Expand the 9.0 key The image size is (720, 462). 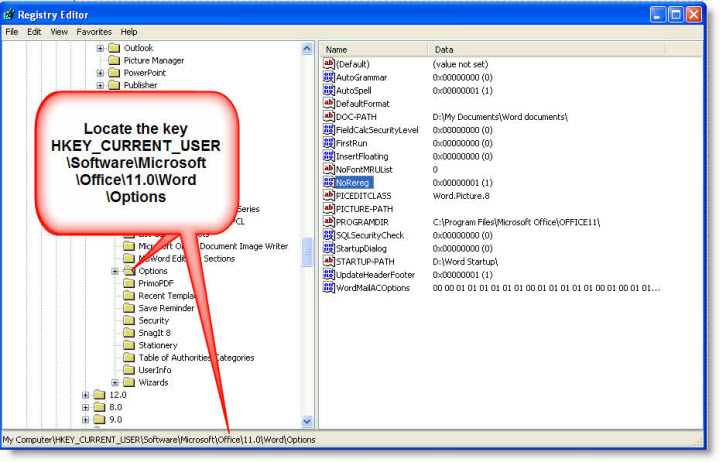tap(85, 420)
